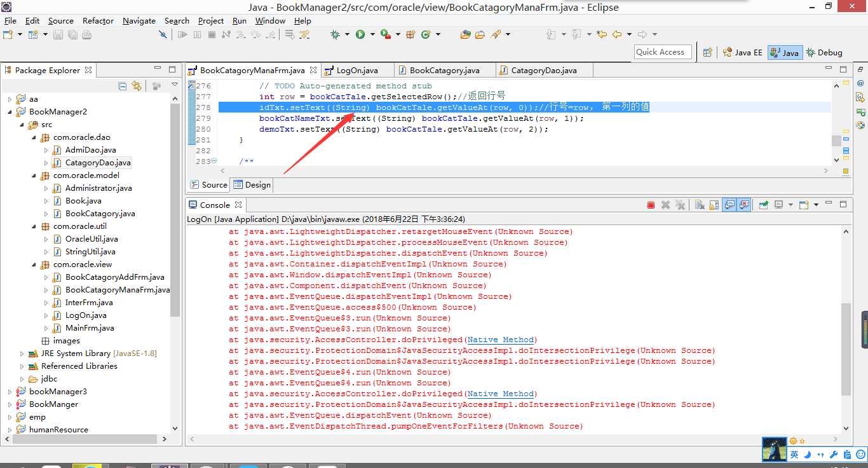Select MainFrm.java in Package Explorer

pos(90,328)
